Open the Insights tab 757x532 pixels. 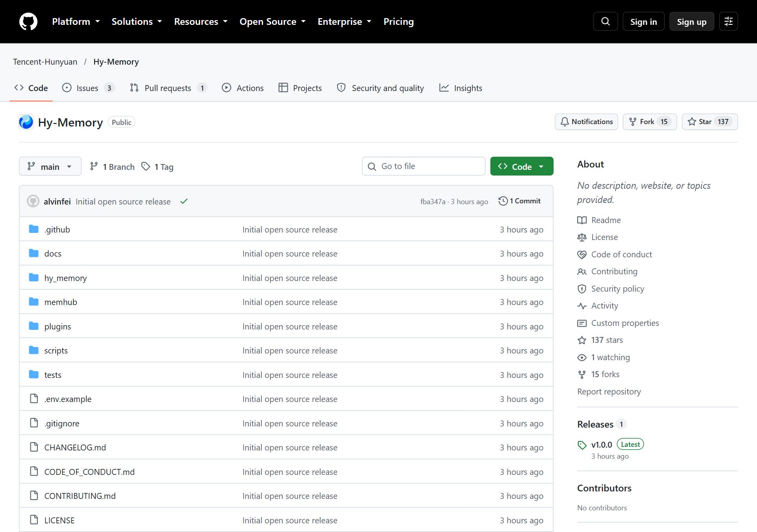(x=461, y=88)
